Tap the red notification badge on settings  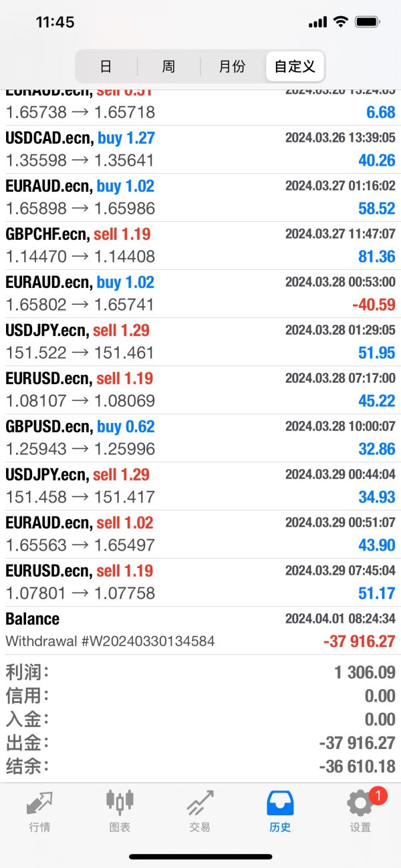click(378, 795)
